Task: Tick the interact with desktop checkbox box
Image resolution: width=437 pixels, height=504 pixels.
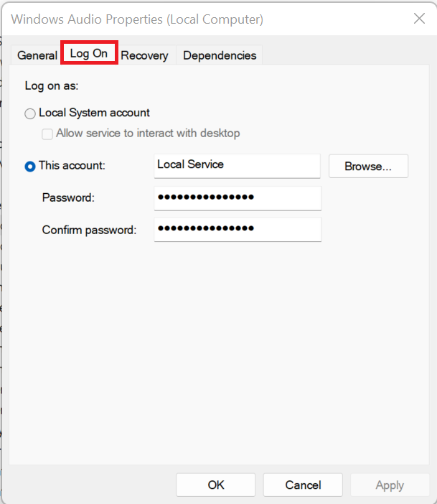Action: (47, 134)
